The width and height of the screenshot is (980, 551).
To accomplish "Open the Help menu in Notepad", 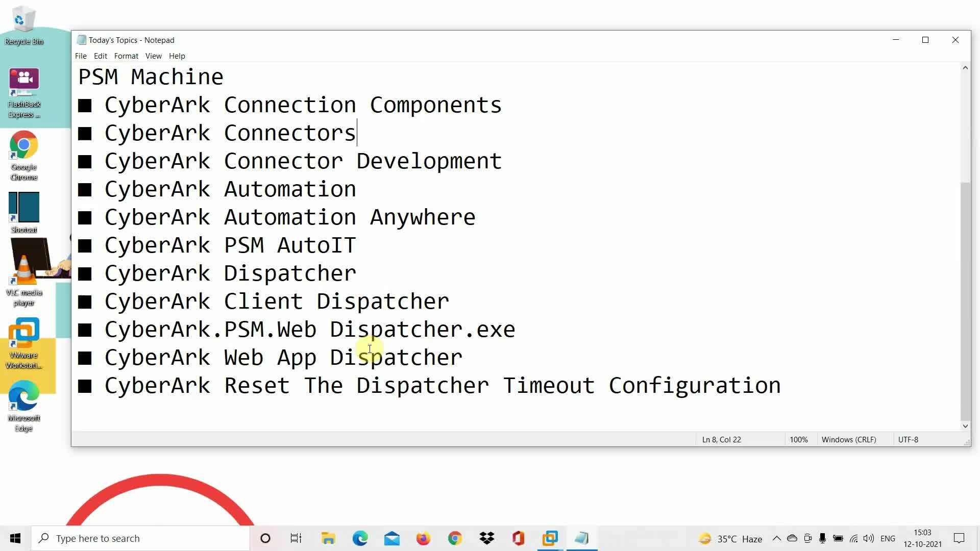I will [177, 56].
